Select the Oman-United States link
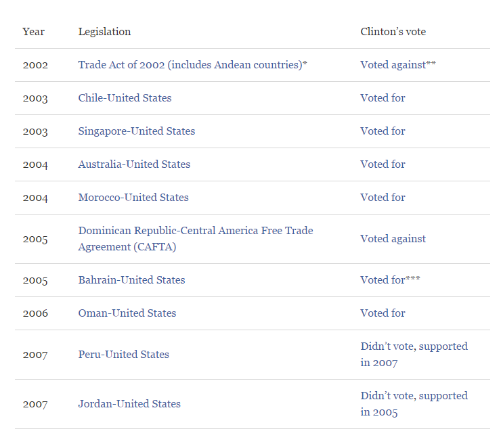The width and height of the screenshot is (501, 448). 127,313
